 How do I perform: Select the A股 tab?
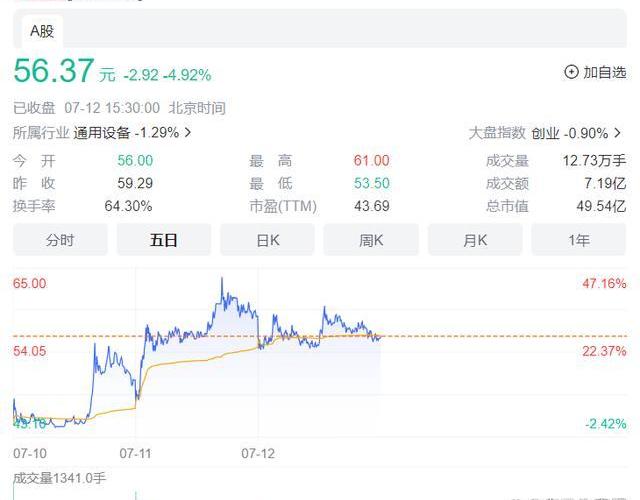point(42,31)
